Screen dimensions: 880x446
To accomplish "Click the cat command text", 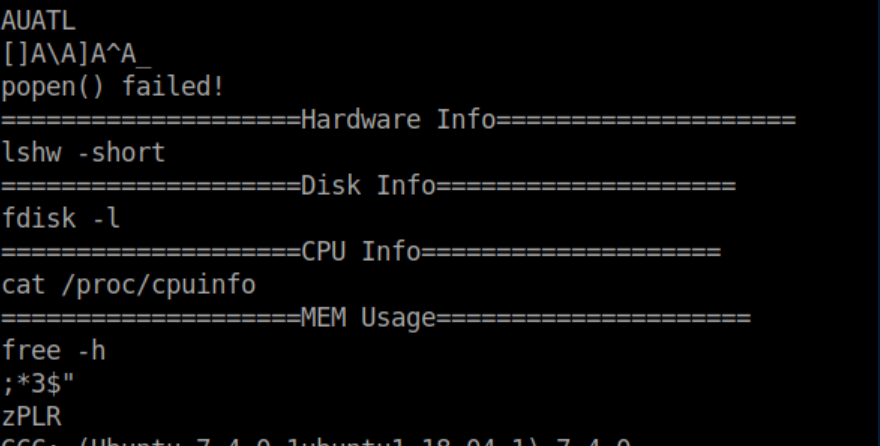I will point(24,285).
